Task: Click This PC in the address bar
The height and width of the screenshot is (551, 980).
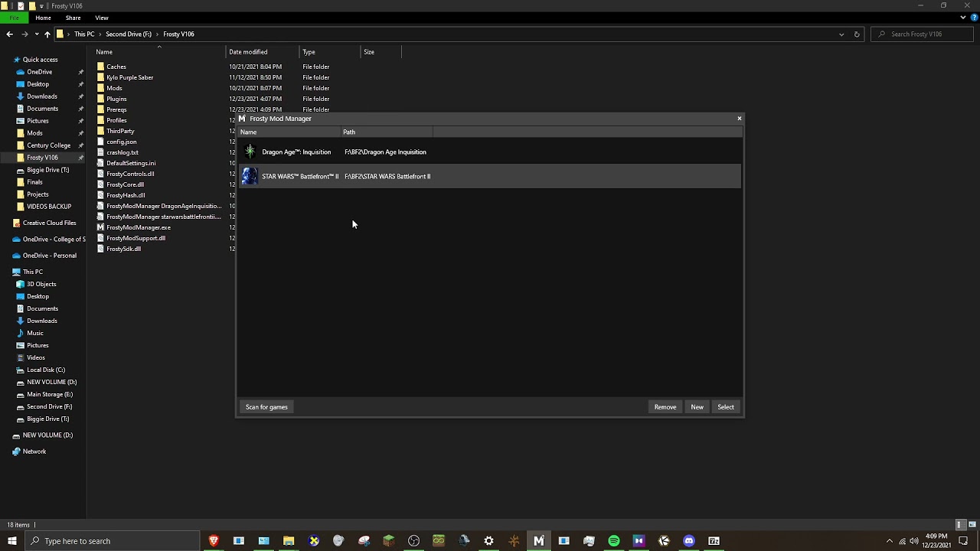Action: pyautogui.click(x=84, y=34)
